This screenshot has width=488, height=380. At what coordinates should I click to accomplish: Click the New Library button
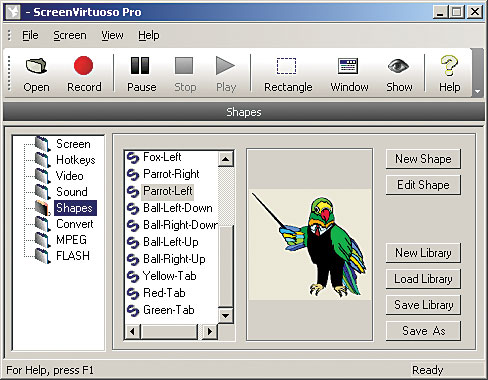[423, 253]
